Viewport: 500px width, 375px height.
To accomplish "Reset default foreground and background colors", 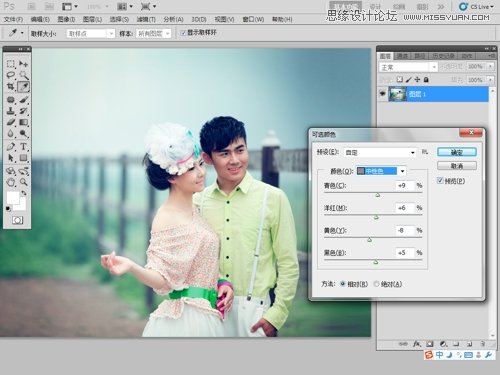I will click(8, 209).
